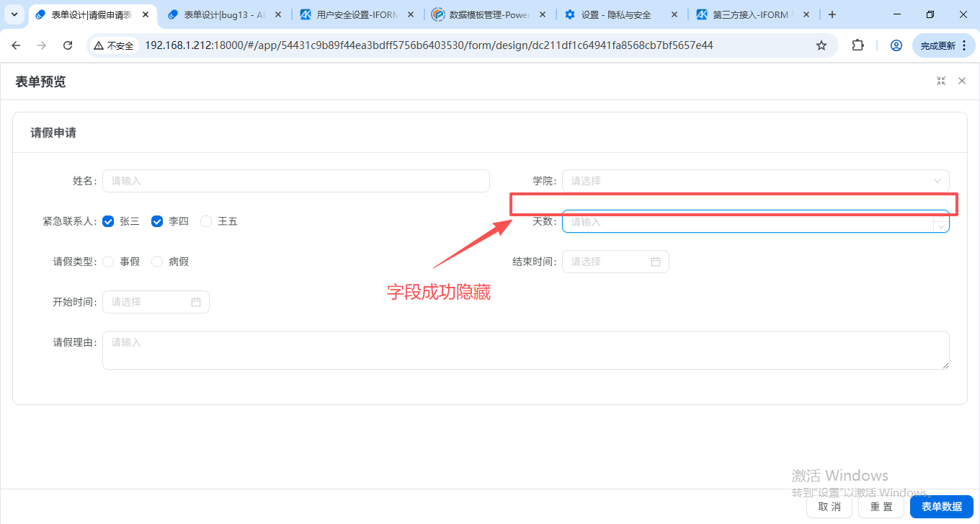
Task: Toggle fullscreen for 表单预览 dialog
Action: [x=941, y=81]
